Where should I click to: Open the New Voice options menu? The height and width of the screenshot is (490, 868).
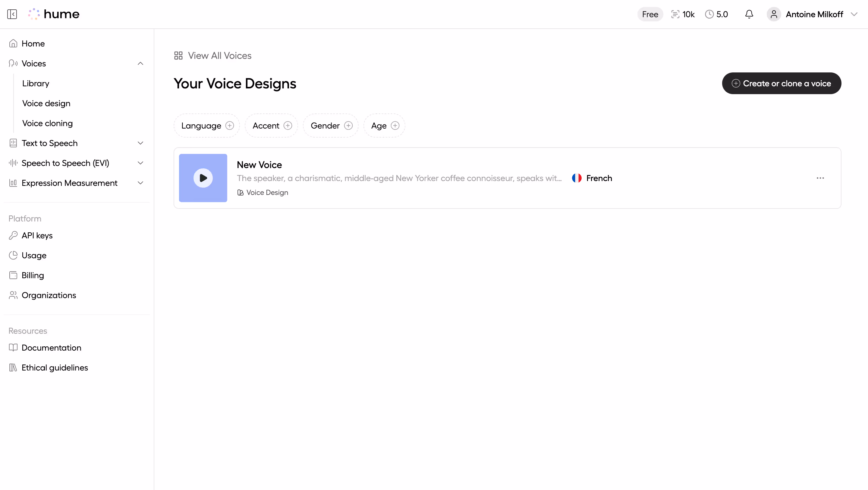820,178
